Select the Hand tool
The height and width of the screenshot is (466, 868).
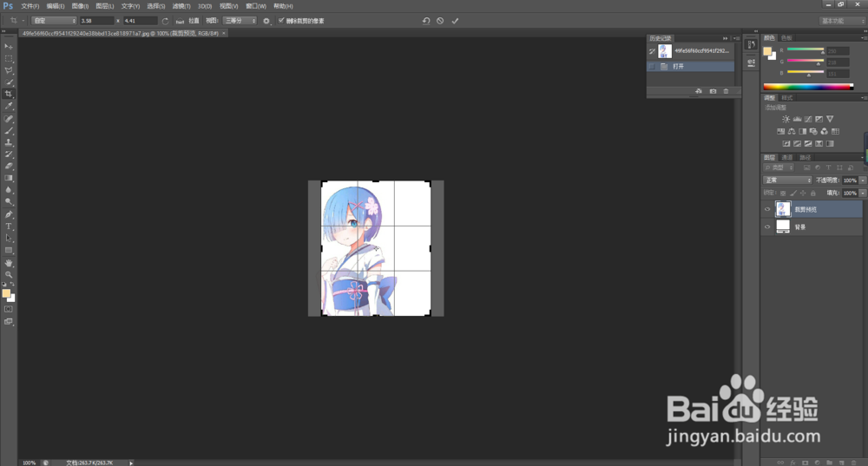pyautogui.click(x=9, y=263)
